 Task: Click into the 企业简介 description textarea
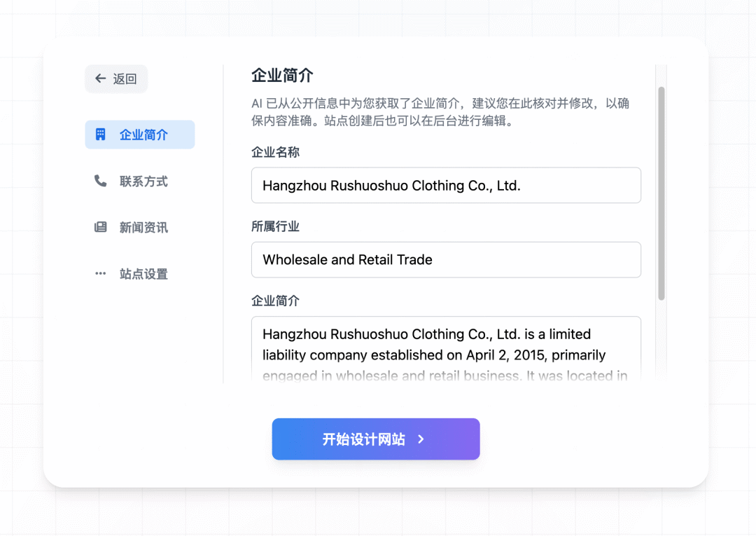pyautogui.click(x=446, y=350)
